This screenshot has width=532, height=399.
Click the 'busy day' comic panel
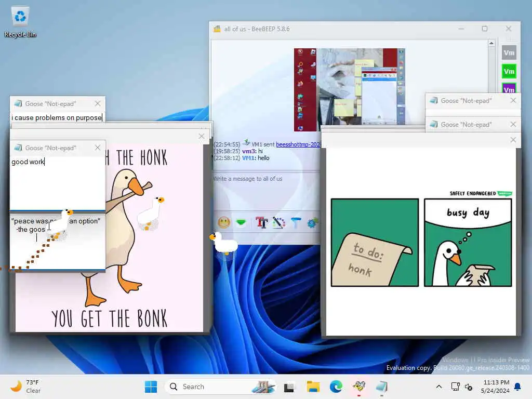click(x=468, y=243)
